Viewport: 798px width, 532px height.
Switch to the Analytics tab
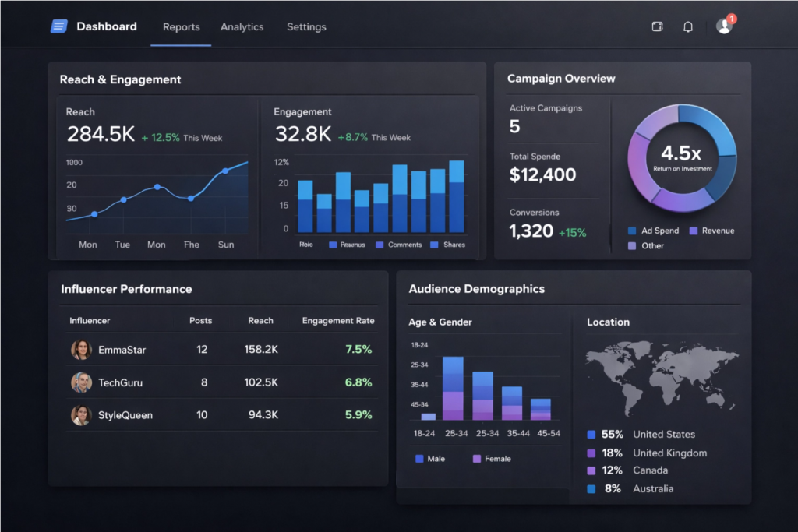tap(242, 26)
